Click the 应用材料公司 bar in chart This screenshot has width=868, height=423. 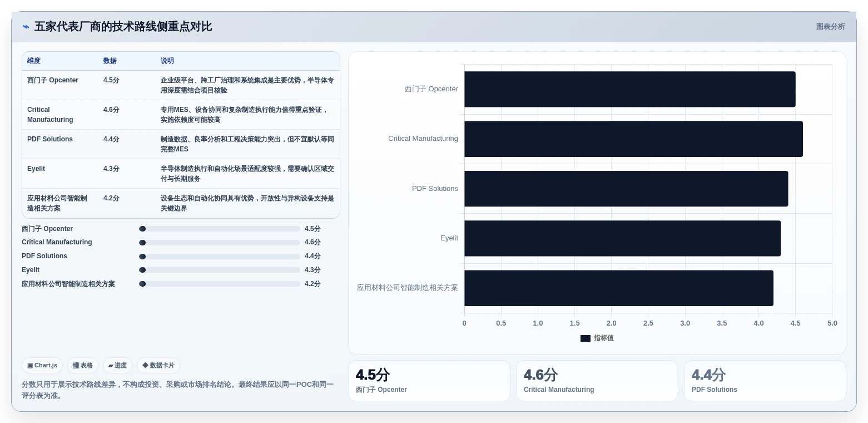pos(619,288)
